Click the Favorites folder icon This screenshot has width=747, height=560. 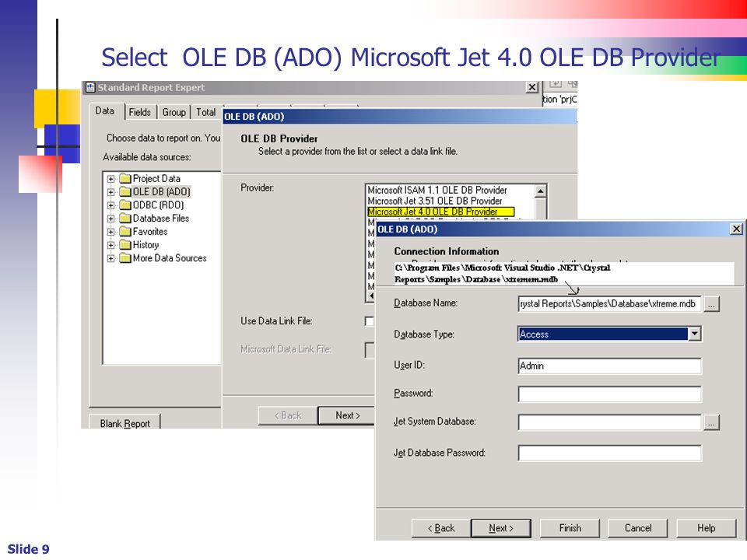124,232
